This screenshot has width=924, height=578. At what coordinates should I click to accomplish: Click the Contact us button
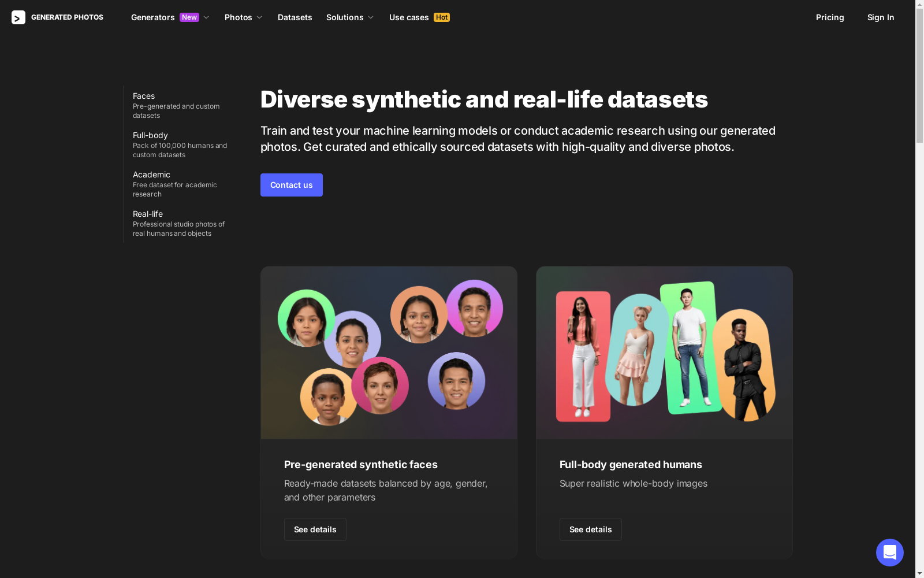point(292,185)
